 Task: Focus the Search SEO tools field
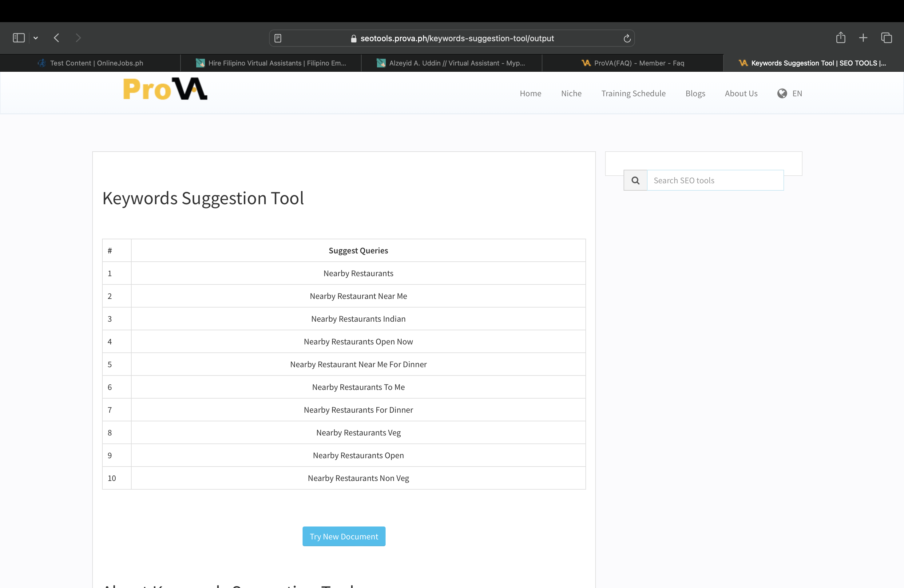pos(715,181)
